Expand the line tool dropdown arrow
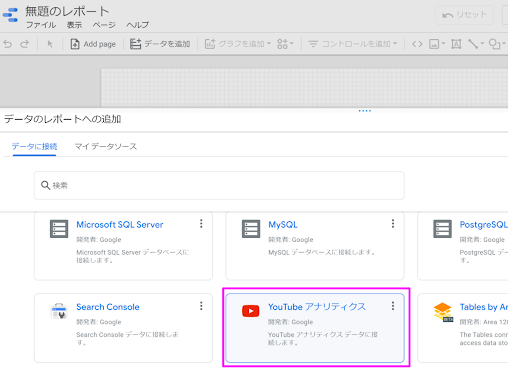512x371 pixels. 482,44
